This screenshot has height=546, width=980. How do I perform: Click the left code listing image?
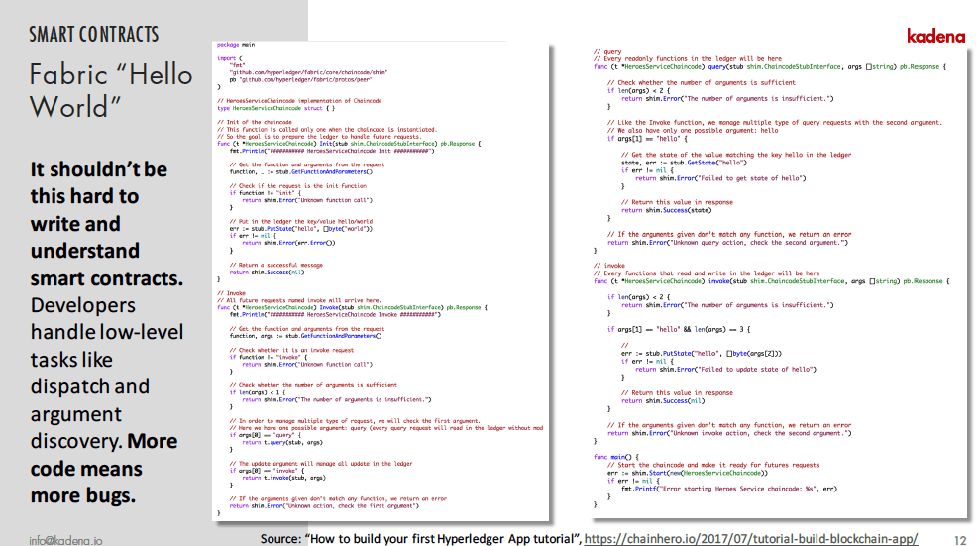[x=381, y=280]
